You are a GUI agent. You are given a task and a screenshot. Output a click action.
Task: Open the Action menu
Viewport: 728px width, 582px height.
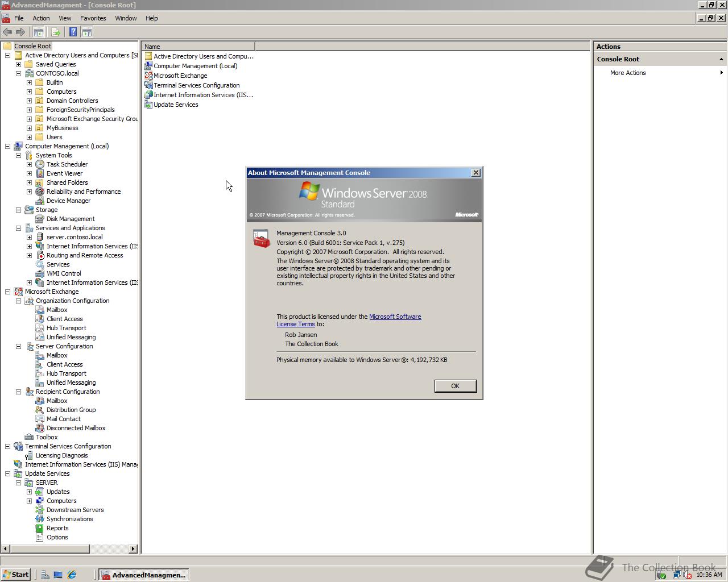[41, 18]
